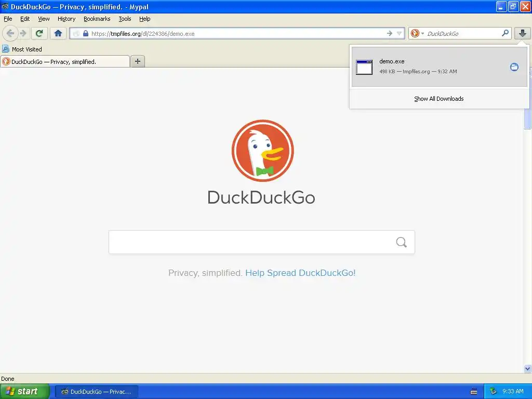The image size is (532, 399).
Task: Click the Go arrow in address bar
Action: pos(390,33)
